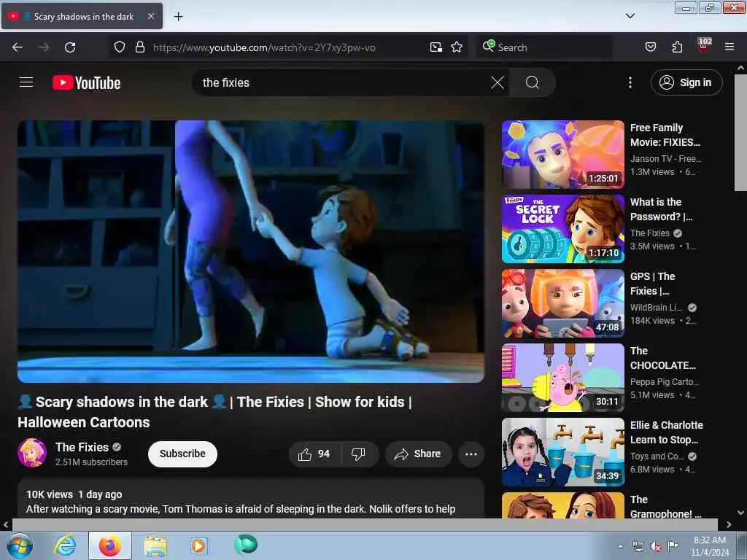Open Action Center flag in tray

(x=672, y=546)
